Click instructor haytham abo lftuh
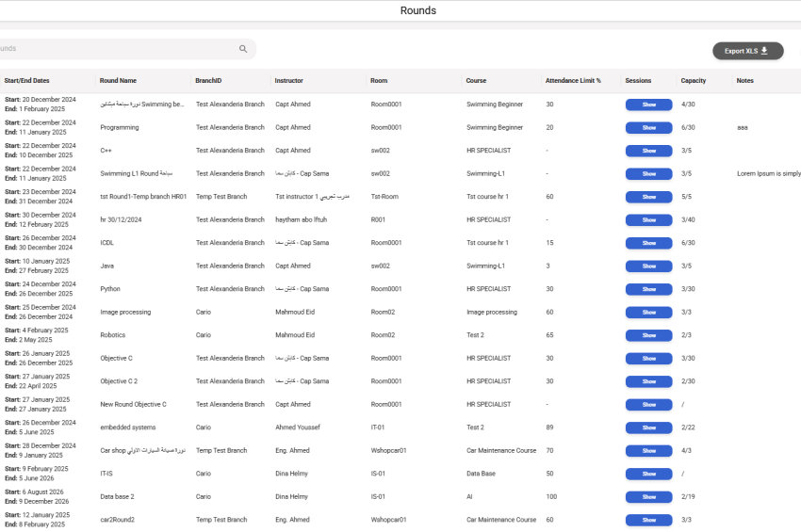801x532 pixels. [x=301, y=220]
